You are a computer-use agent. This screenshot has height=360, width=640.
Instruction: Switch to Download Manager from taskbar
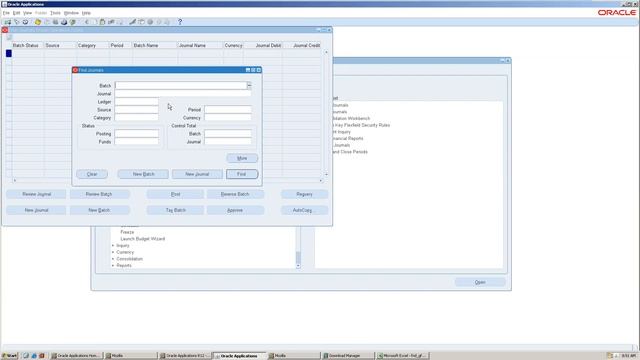pos(348,356)
